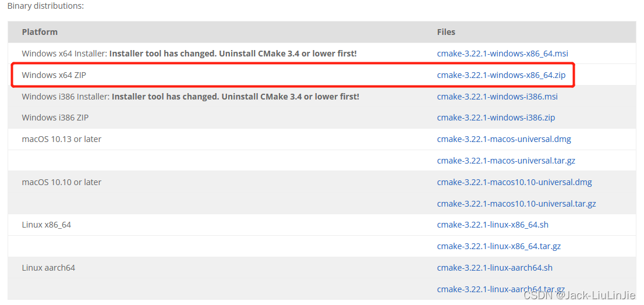Open cmake-3.22.1-linux-x86_64.tar.gz link
Viewport: 644px width, 305px height.
[x=498, y=246]
